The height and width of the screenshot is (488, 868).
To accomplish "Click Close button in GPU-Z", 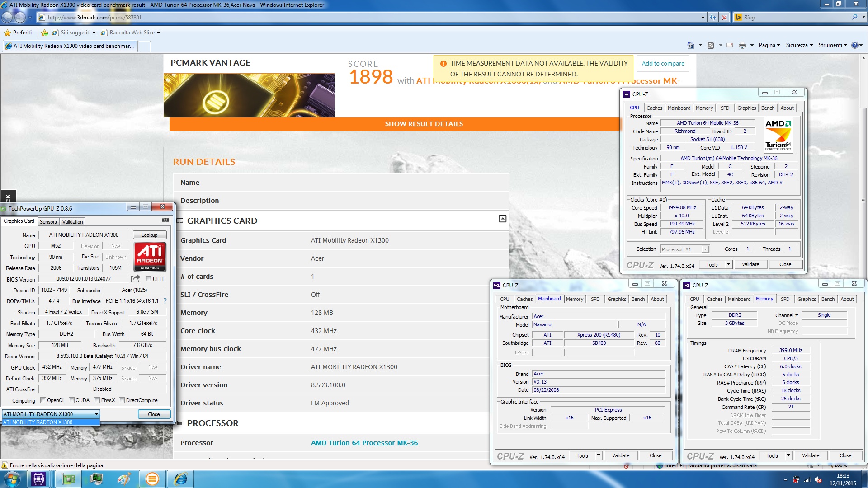I will tap(154, 414).
